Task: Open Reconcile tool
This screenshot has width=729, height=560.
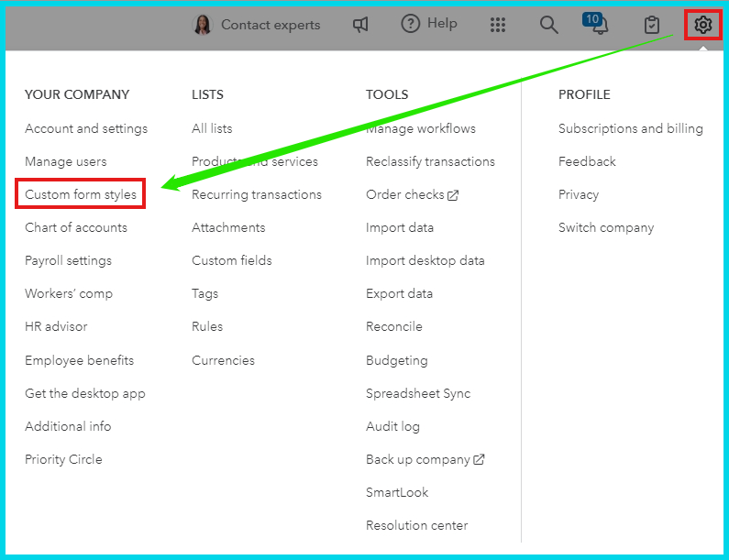Action: 394,326
